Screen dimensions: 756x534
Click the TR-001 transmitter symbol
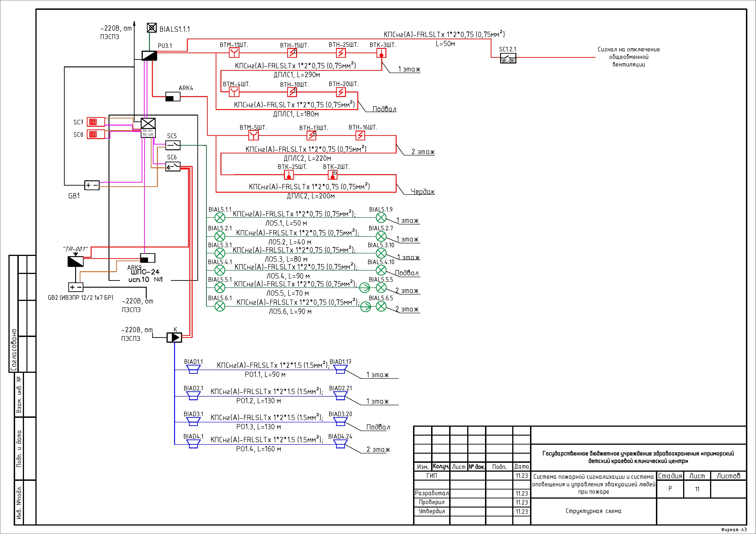pyautogui.click(x=75, y=261)
